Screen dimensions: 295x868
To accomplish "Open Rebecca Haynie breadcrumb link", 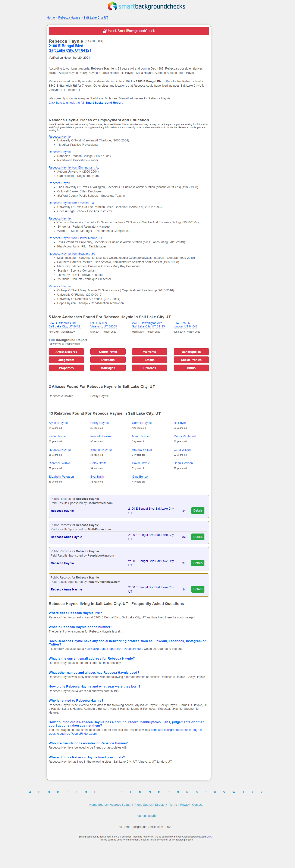I will [69, 17].
